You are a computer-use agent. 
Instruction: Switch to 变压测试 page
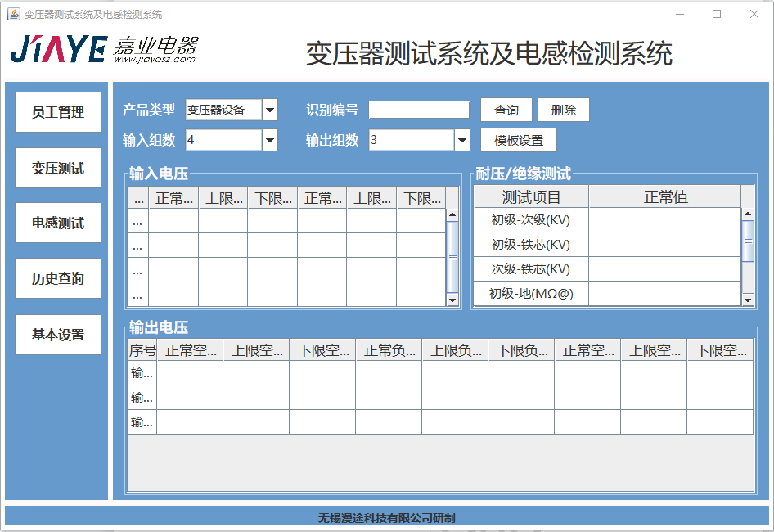click(58, 168)
